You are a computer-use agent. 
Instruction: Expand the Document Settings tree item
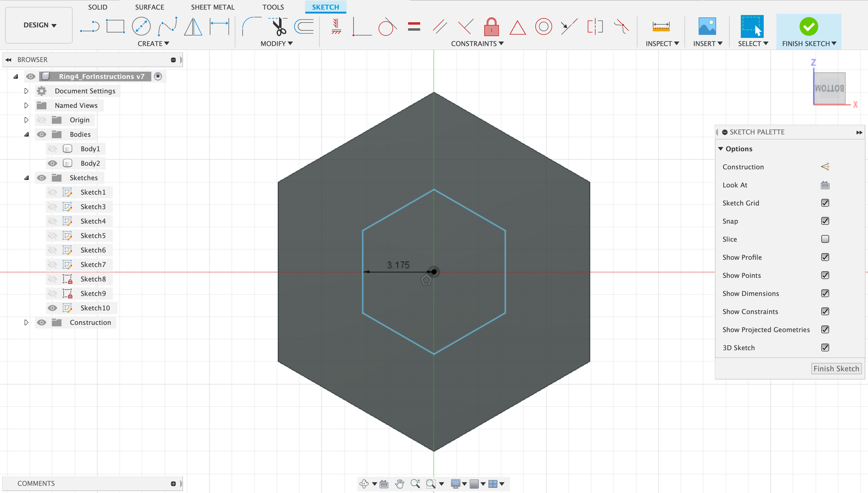(26, 91)
